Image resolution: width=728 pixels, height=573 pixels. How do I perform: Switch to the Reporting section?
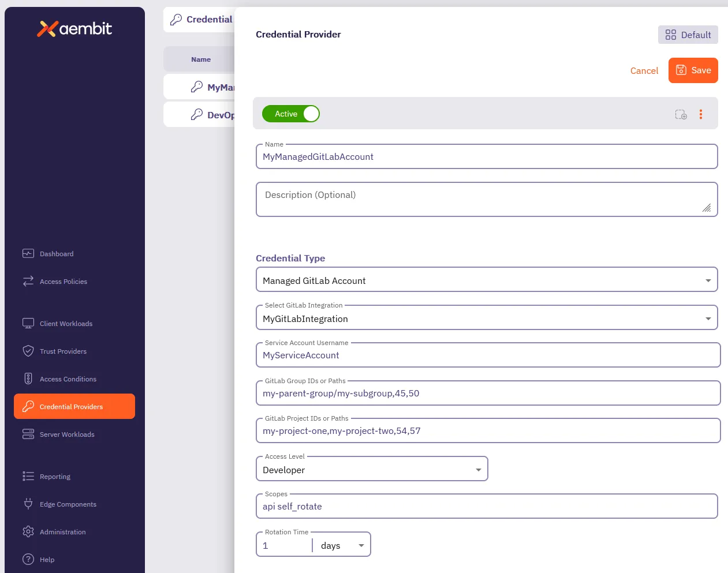55,477
